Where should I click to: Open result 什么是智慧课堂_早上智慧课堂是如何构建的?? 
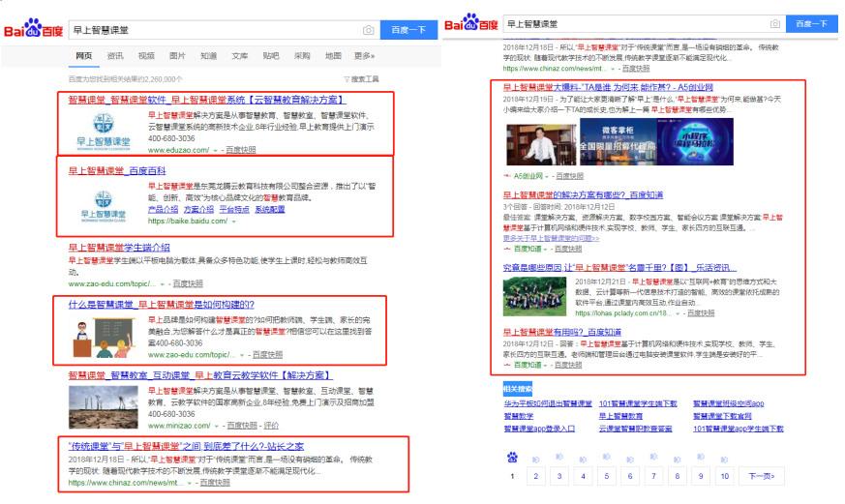161,304
